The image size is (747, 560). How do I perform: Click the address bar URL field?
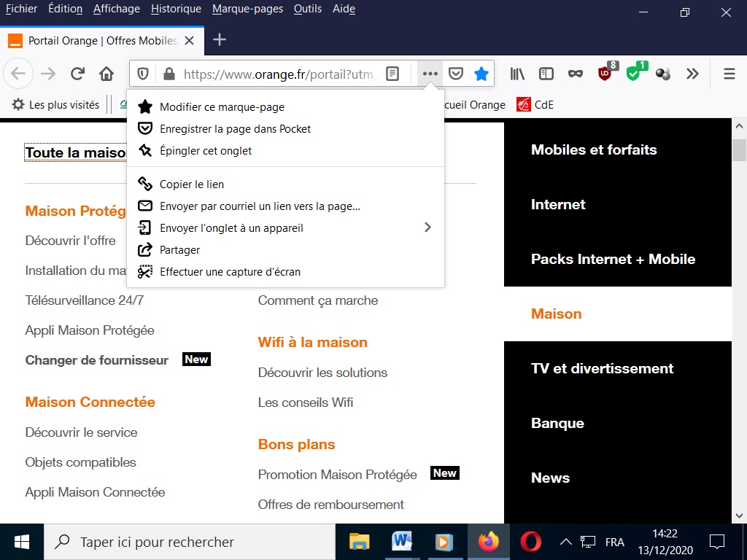tap(279, 74)
